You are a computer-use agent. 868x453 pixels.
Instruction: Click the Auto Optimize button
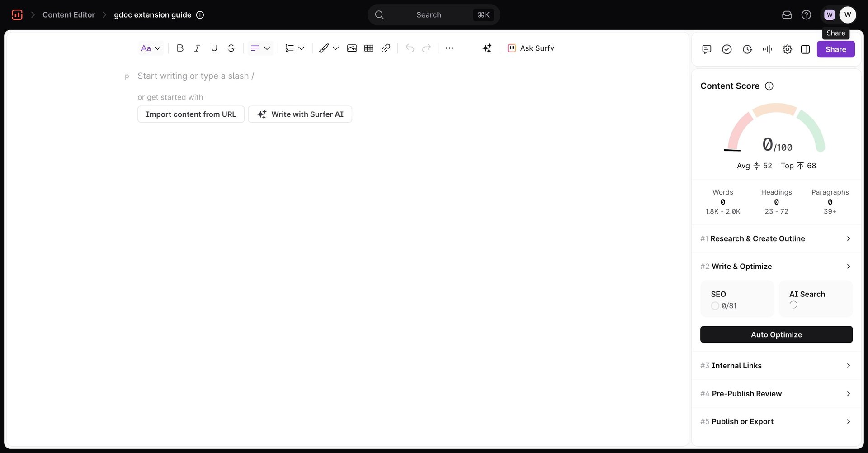click(x=776, y=334)
